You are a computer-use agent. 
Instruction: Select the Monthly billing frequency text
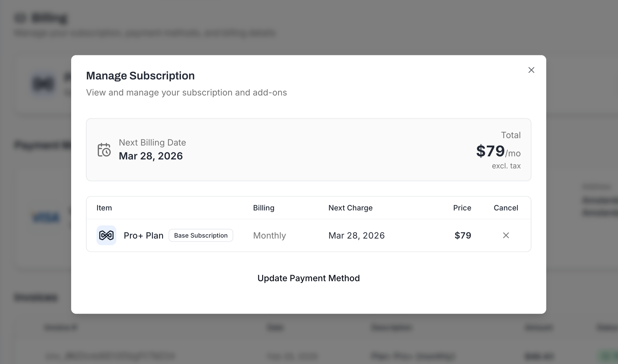coord(269,235)
